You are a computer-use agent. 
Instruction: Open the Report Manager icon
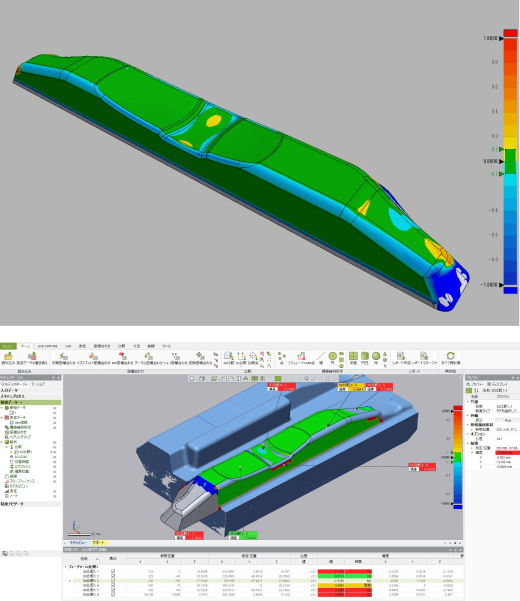423,356
